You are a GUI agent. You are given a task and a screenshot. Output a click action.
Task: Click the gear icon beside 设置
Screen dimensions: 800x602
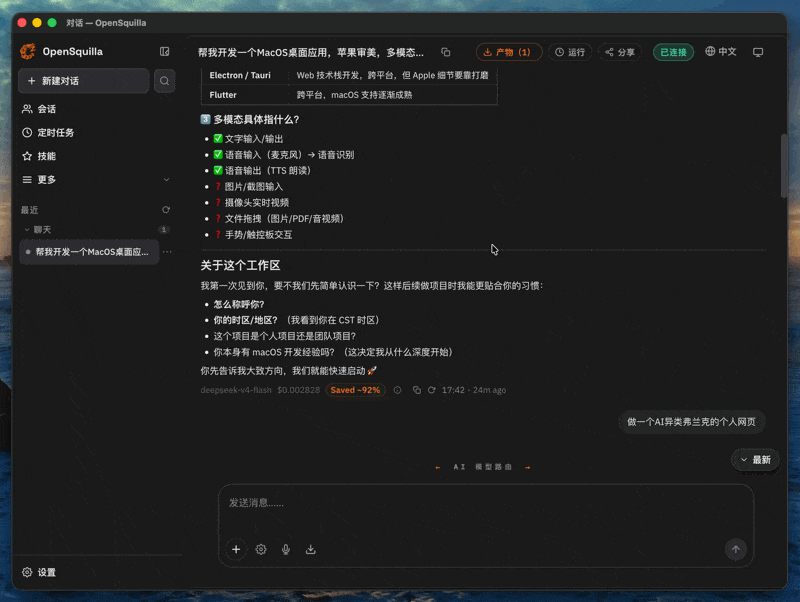tap(27, 572)
